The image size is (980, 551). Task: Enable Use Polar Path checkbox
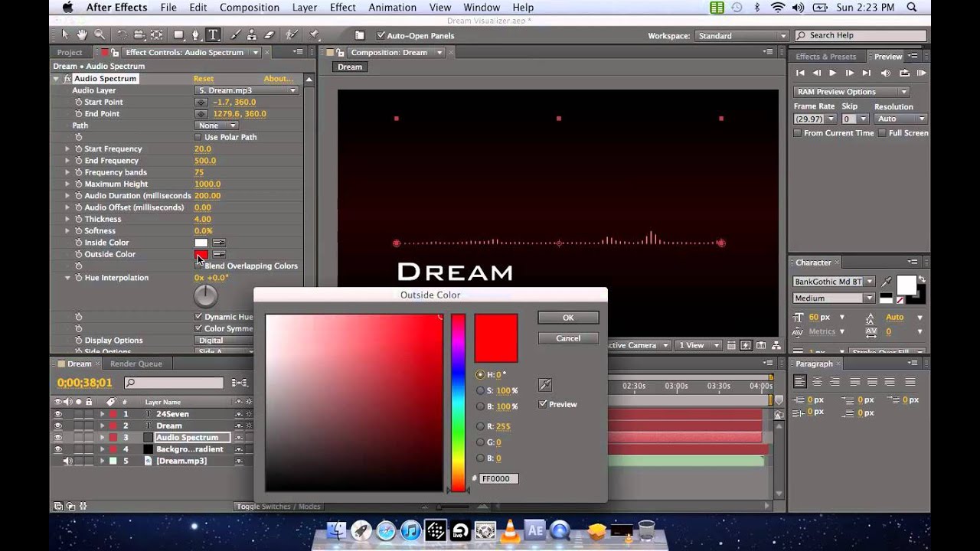198,137
